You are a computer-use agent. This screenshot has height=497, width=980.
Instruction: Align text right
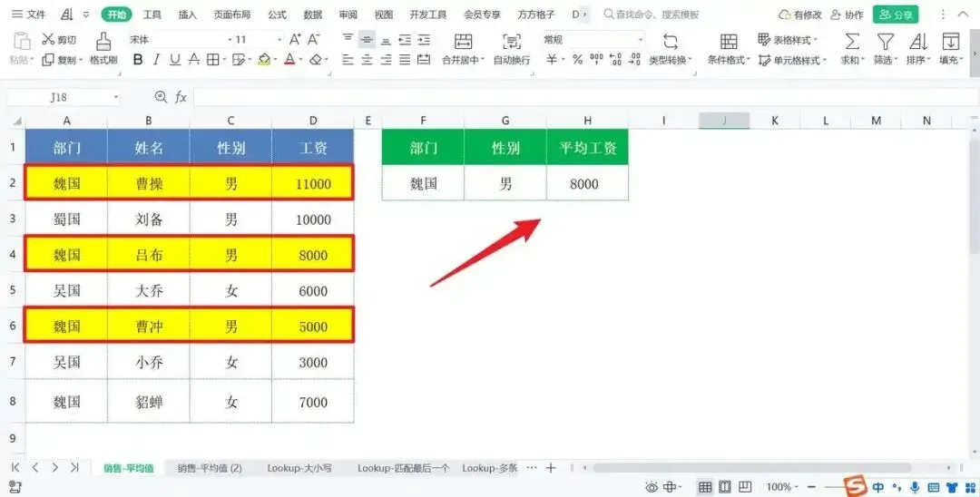[387, 59]
